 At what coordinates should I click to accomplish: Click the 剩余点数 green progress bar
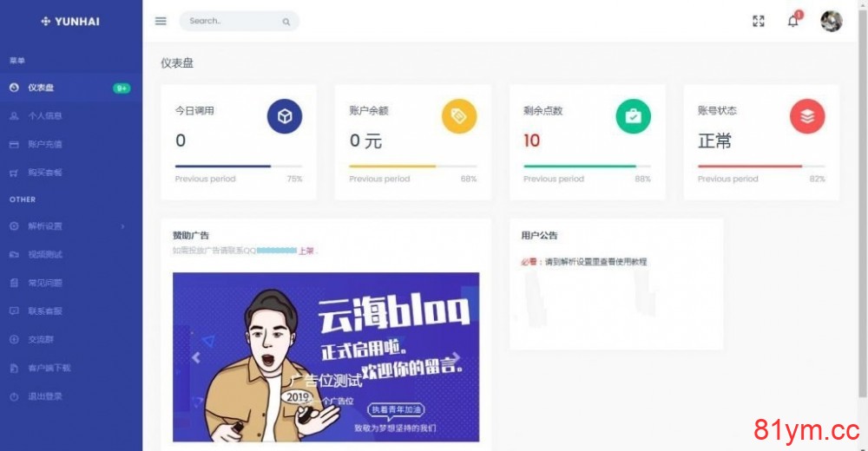(587, 166)
